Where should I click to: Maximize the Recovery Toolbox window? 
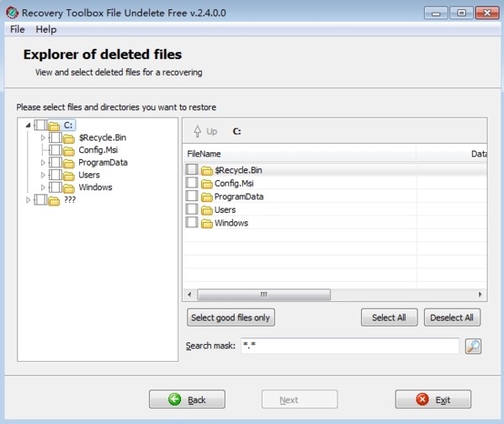(461, 13)
